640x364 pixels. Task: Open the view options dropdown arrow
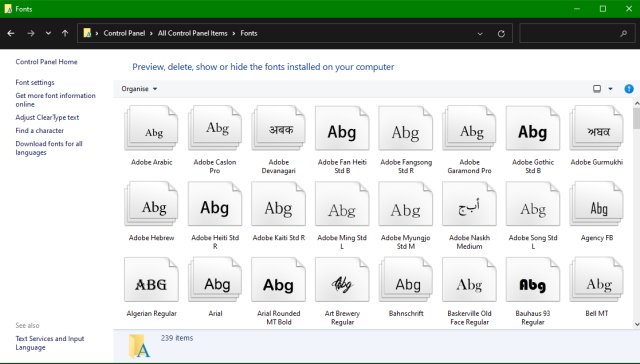click(610, 89)
